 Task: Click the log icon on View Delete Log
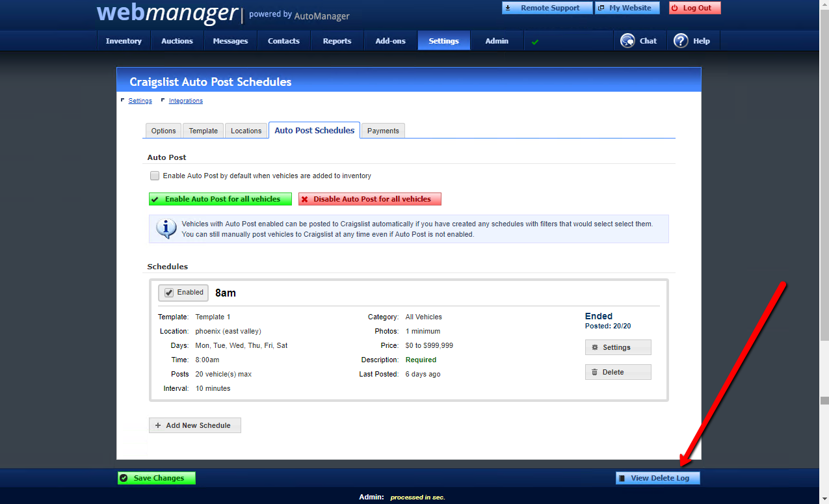622,478
